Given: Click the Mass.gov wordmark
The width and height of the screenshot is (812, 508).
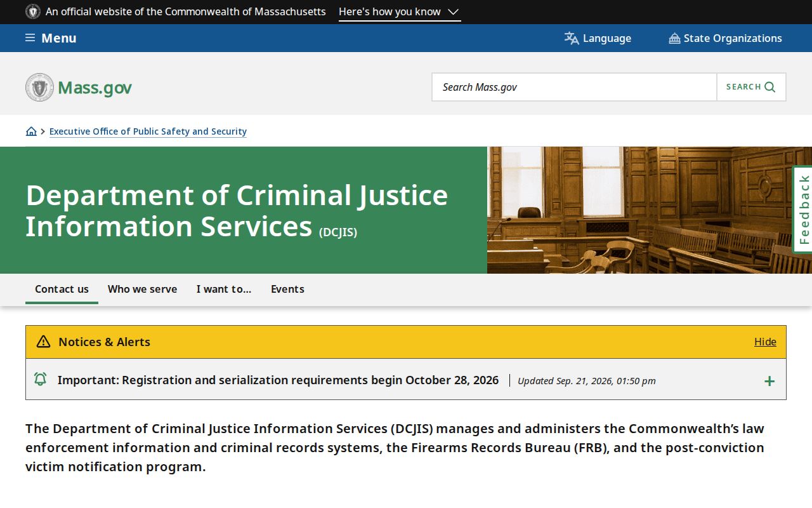Looking at the screenshot, I should (x=95, y=88).
